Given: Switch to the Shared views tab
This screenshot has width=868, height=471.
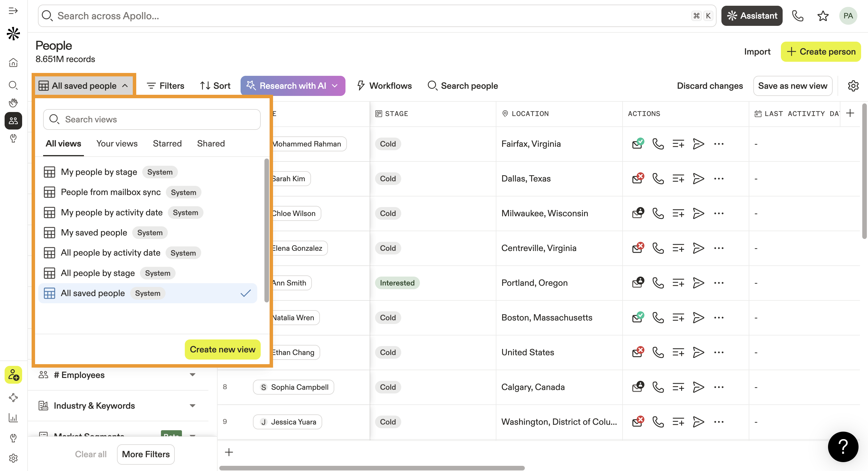Looking at the screenshot, I should [x=211, y=144].
